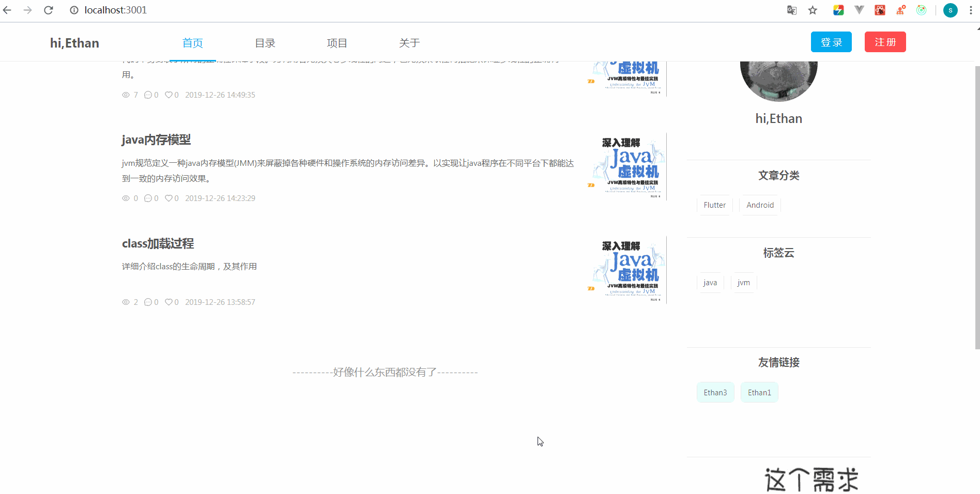Click the class加载过程 book cover thumbnail
The image size is (980, 494).
point(627,270)
